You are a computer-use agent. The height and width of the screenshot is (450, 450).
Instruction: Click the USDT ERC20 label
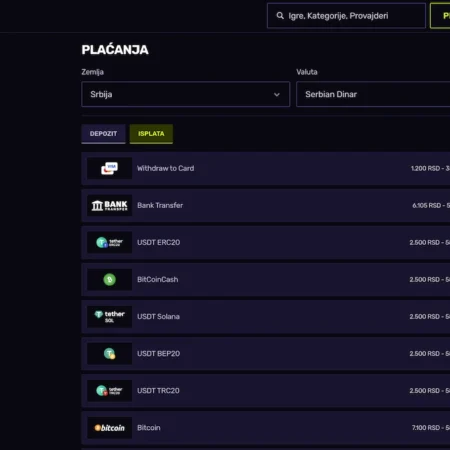coord(159,242)
